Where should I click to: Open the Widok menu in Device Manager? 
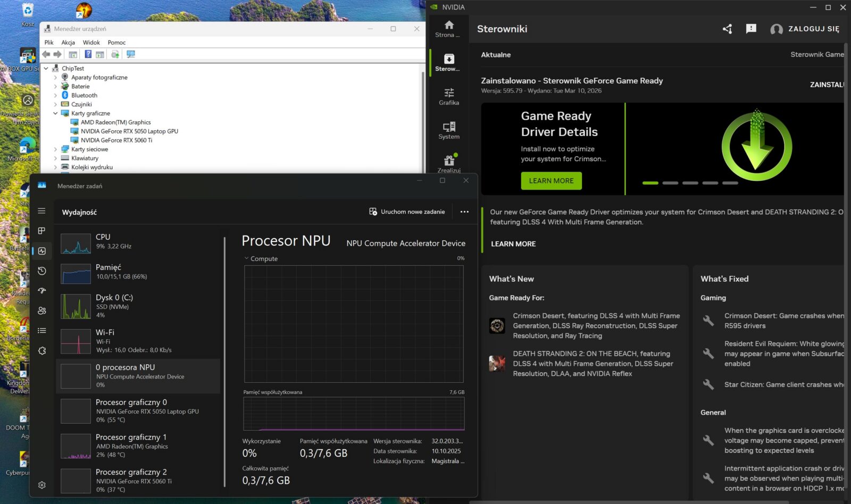tap(91, 43)
